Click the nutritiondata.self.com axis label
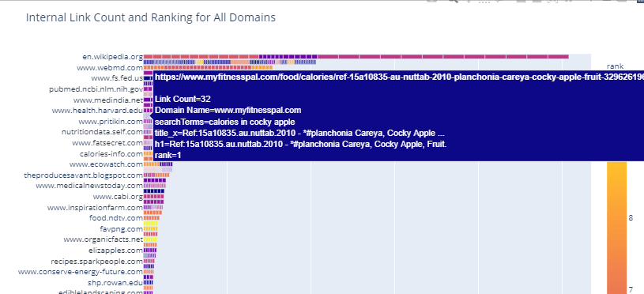 click(102, 132)
